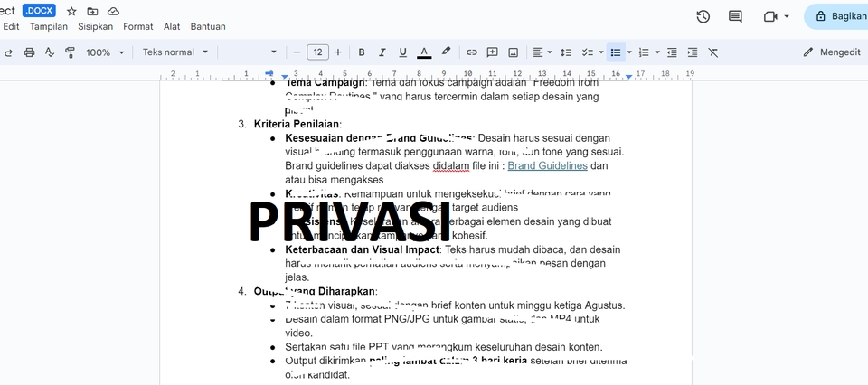Open the text alignment dropdown

click(542, 52)
